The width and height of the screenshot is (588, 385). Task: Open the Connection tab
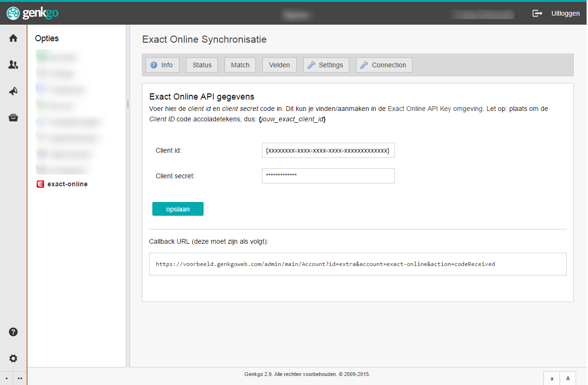tap(384, 65)
